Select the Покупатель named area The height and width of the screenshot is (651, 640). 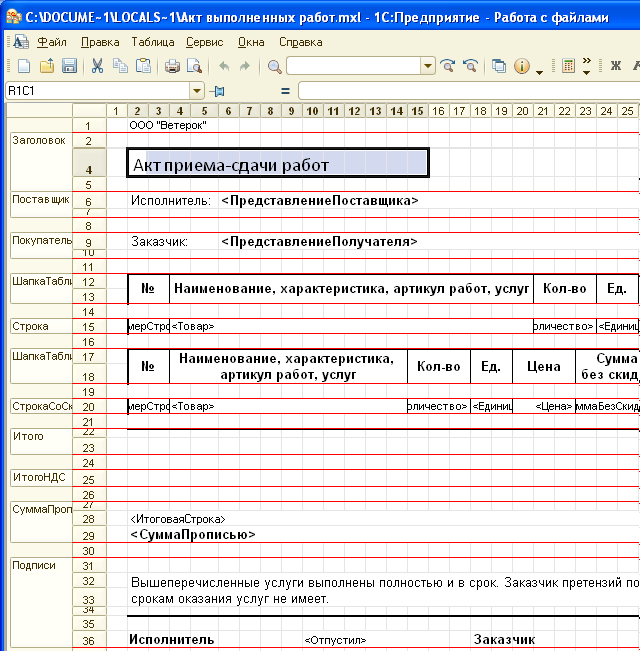click(41, 245)
